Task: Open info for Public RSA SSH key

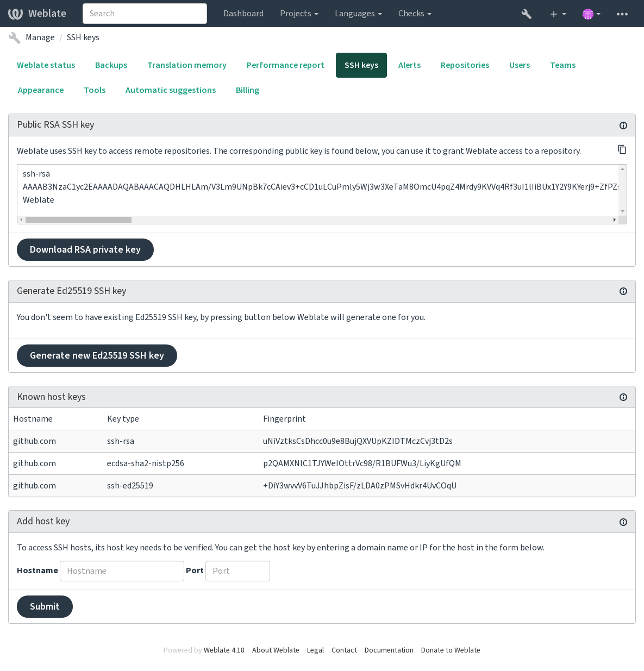Action: click(623, 126)
